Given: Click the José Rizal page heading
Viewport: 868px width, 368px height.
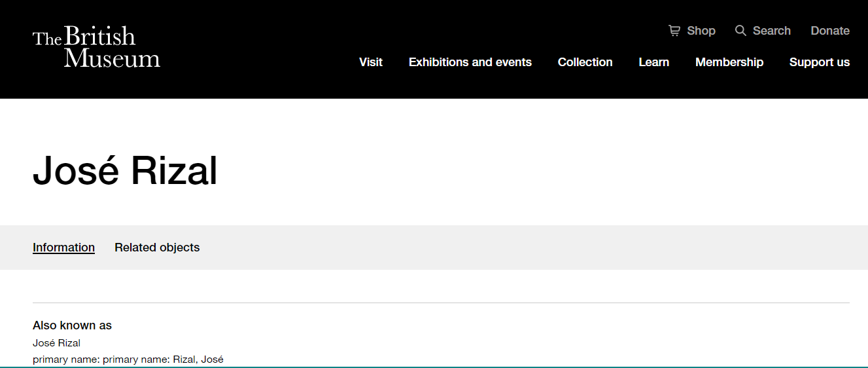Looking at the screenshot, I should [125, 170].
